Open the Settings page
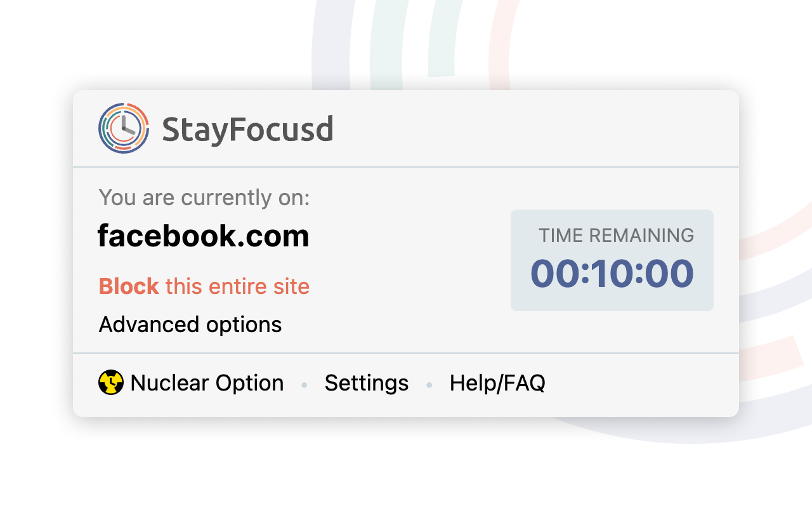Image resolution: width=812 pixels, height=508 pixels. (x=367, y=382)
